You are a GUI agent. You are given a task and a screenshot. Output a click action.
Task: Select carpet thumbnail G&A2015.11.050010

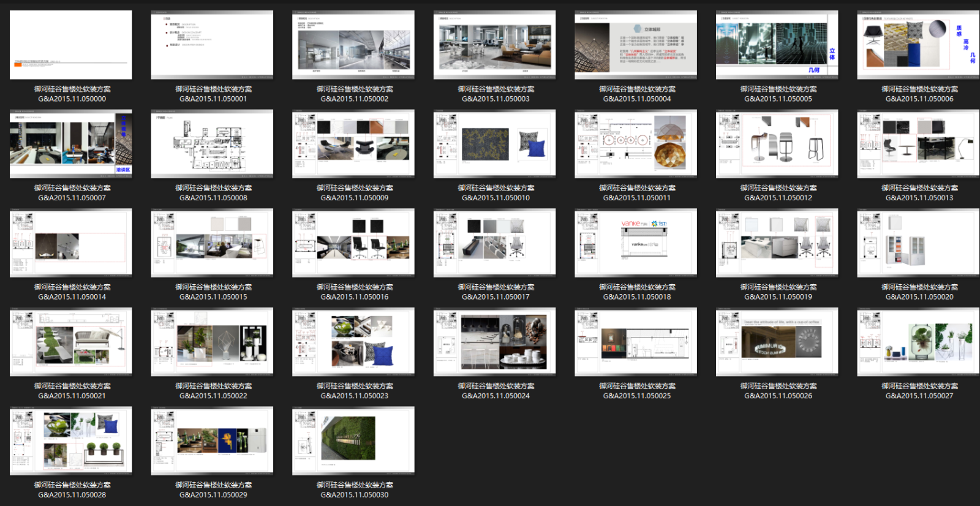495,144
